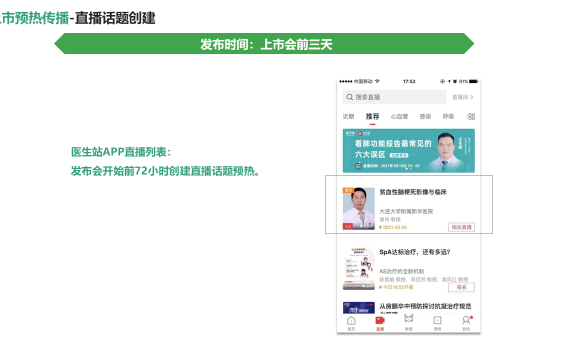The image size is (570, 360).
Task: Switch to the 近期 tab
Action: coord(348,116)
